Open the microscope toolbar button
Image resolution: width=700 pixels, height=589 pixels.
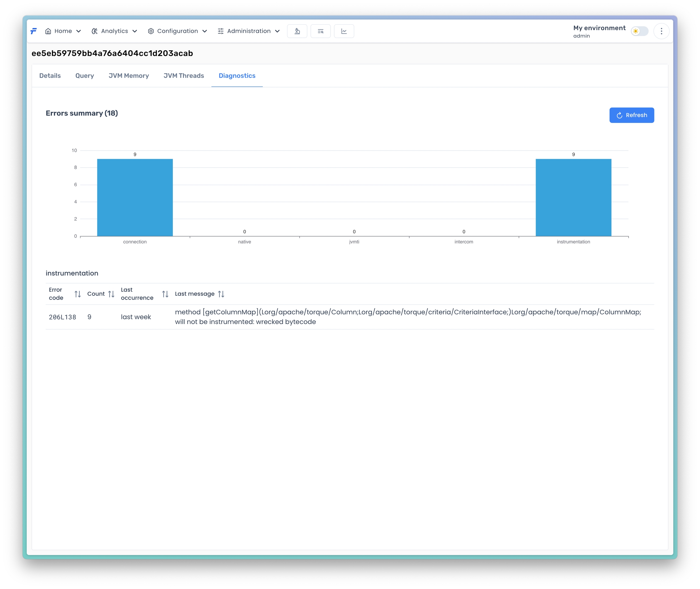(x=297, y=31)
